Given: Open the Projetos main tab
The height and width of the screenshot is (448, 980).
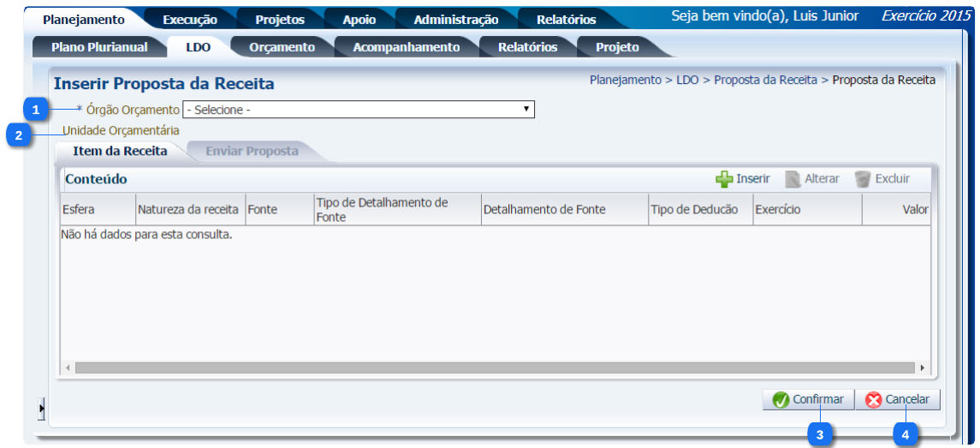Looking at the screenshot, I should (279, 20).
